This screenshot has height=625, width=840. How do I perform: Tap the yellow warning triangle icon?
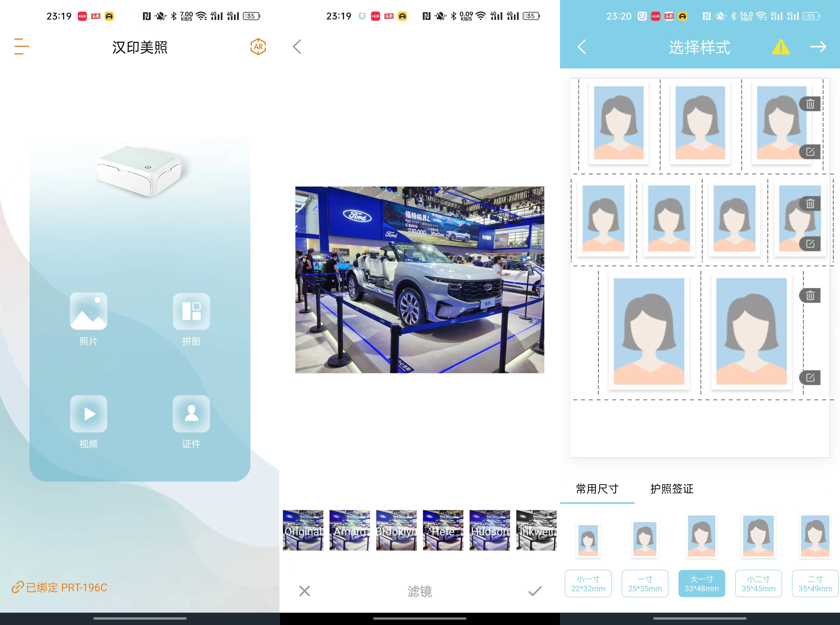(x=780, y=47)
